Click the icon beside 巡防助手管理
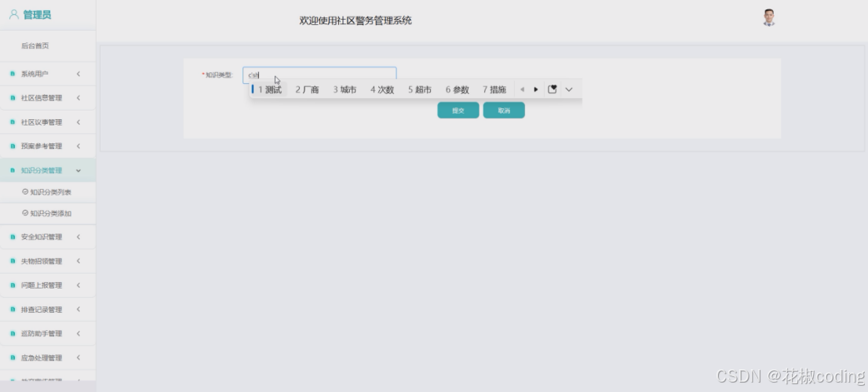The width and height of the screenshot is (868, 392). pos(13,333)
